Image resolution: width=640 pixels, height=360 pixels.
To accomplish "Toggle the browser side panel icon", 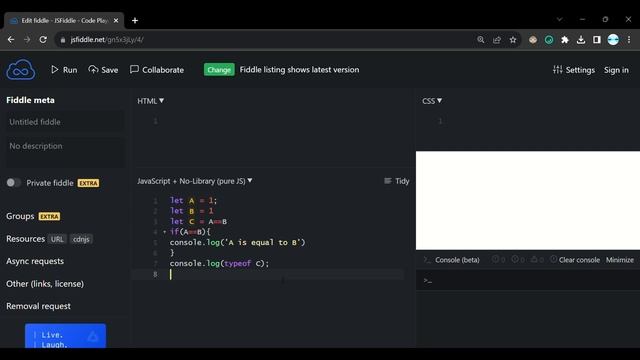I will [597, 40].
